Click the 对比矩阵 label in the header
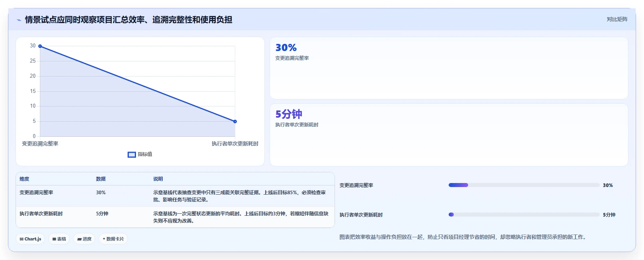 [x=617, y=20]
